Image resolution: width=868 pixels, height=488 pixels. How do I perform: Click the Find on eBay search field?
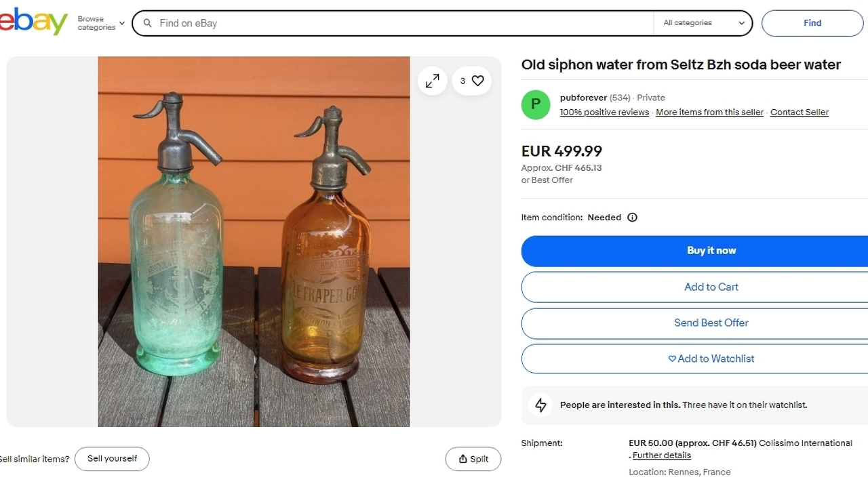coord(400,23)
